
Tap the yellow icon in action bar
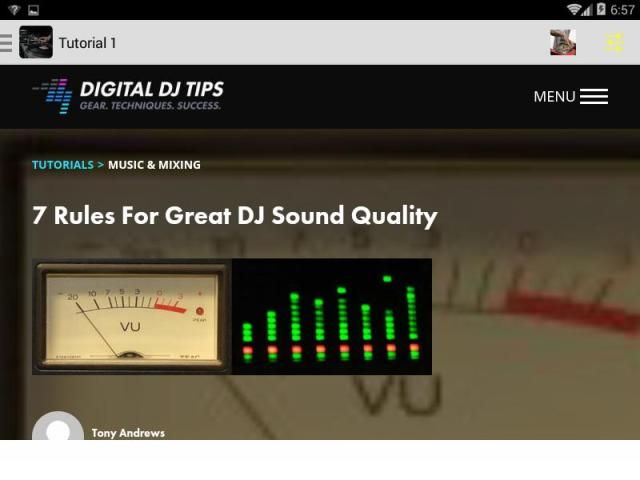coord(614,43)
